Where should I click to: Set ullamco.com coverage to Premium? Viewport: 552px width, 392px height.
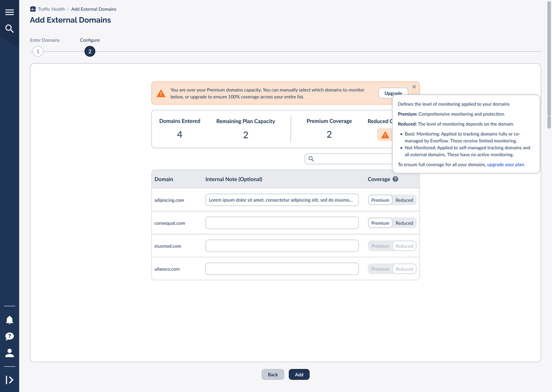(380, 269)
